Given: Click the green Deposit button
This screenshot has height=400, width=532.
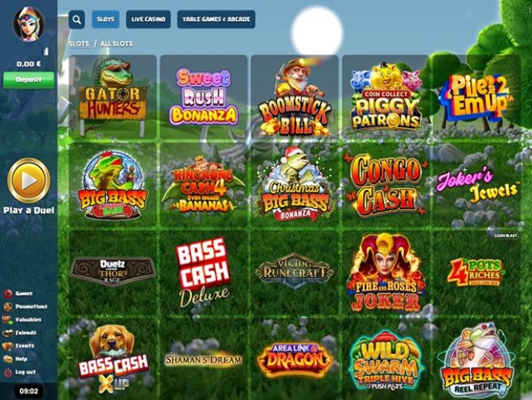Looking at the screenshot, I should [29, 80].
